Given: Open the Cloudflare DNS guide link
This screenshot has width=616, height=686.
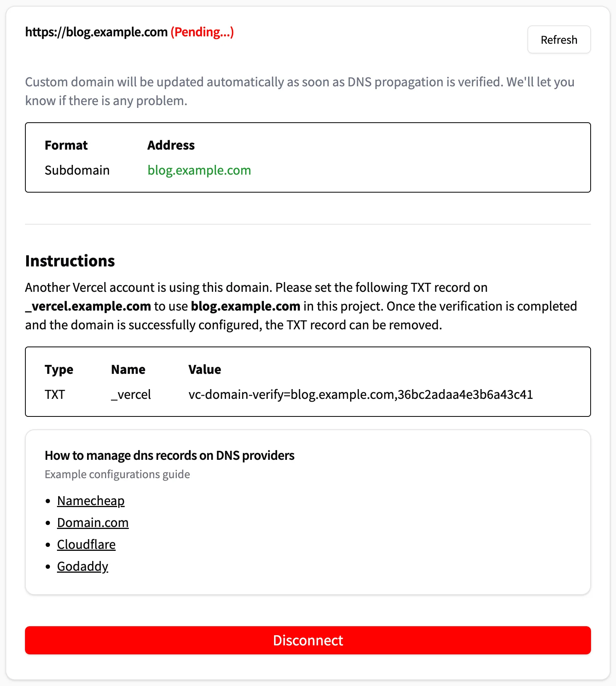Looking at the screenshot, I should coord(86,544).
